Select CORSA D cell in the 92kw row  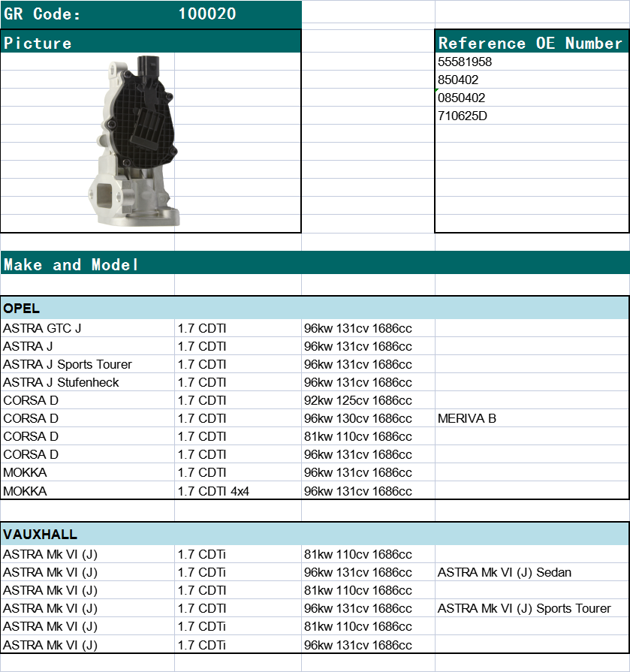87,400
